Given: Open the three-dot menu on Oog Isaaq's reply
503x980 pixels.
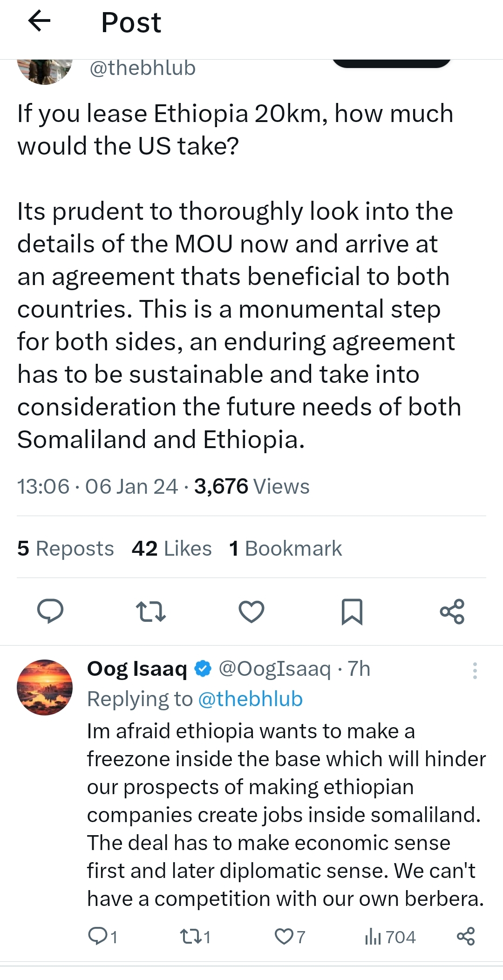Looking at the screenshot, I should pos(475,671).
